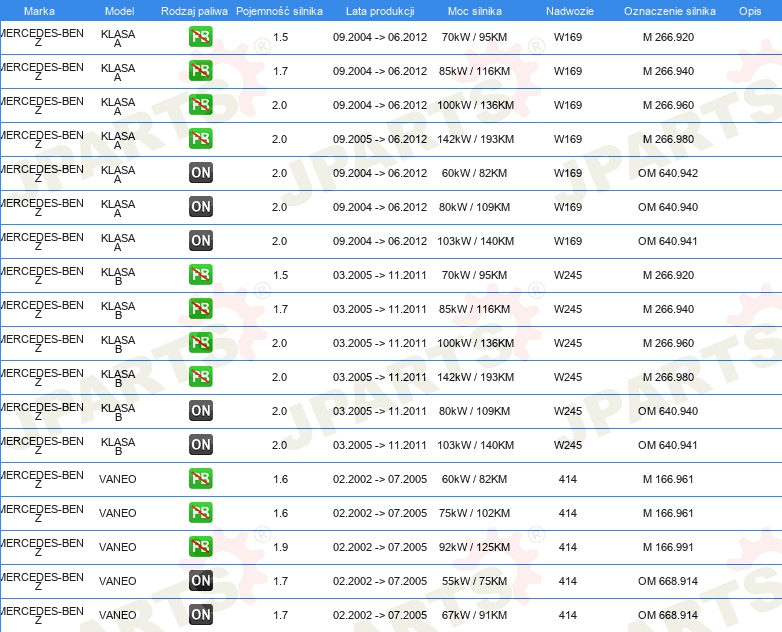Click power value 142kW / 193KM in W169 row
The width and height of the screenshot is (782, 632).
(475, 139)
